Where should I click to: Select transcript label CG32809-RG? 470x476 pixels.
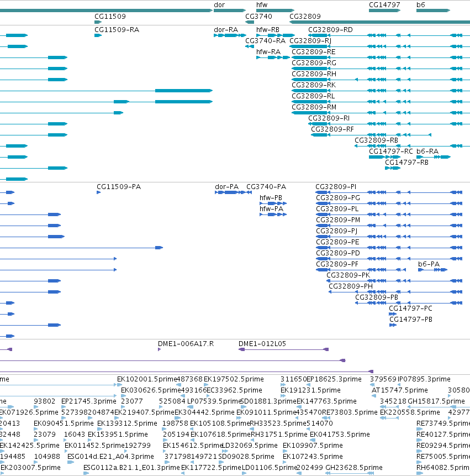(314, 63)
